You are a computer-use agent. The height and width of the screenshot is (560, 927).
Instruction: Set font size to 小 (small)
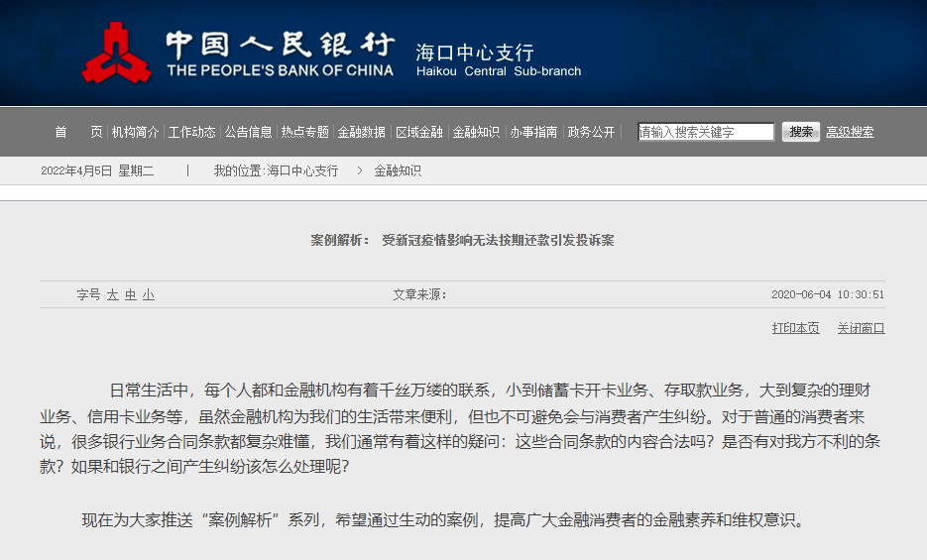pyautogui.click(x=149, y=294)
